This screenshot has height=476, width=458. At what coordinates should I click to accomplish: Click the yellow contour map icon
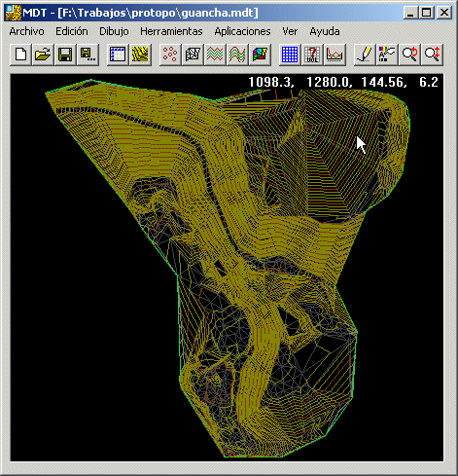click(140, 55)
